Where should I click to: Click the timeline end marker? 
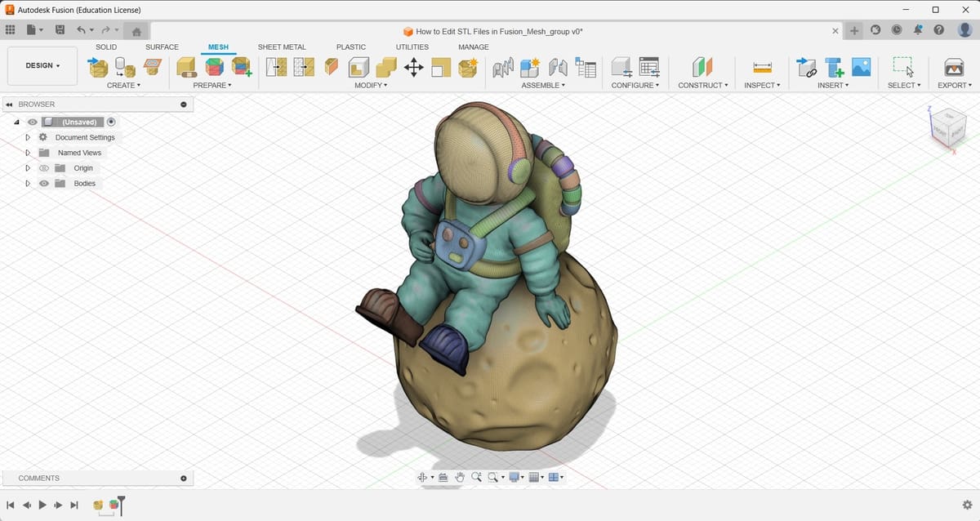coord(122,505)
